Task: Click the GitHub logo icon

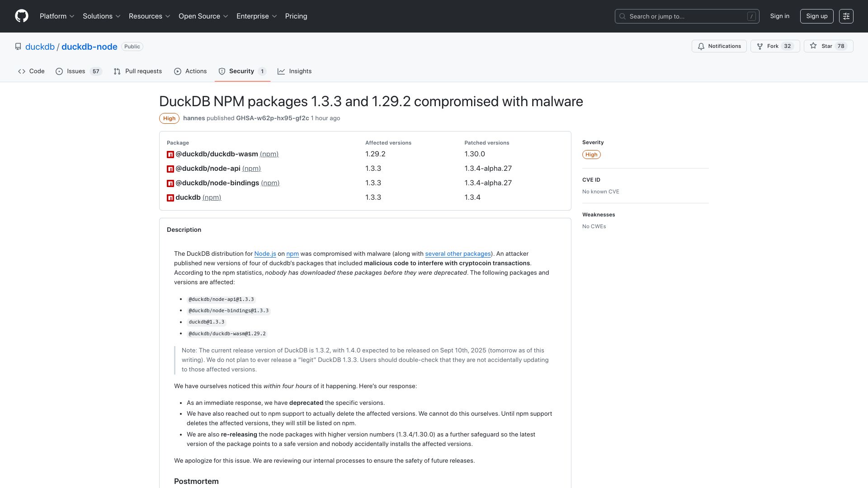Action: pos(22,16)
